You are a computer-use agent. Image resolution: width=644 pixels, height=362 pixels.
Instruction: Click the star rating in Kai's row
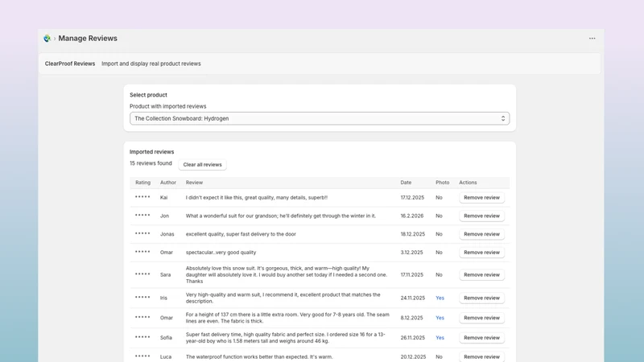click(142, 197)
